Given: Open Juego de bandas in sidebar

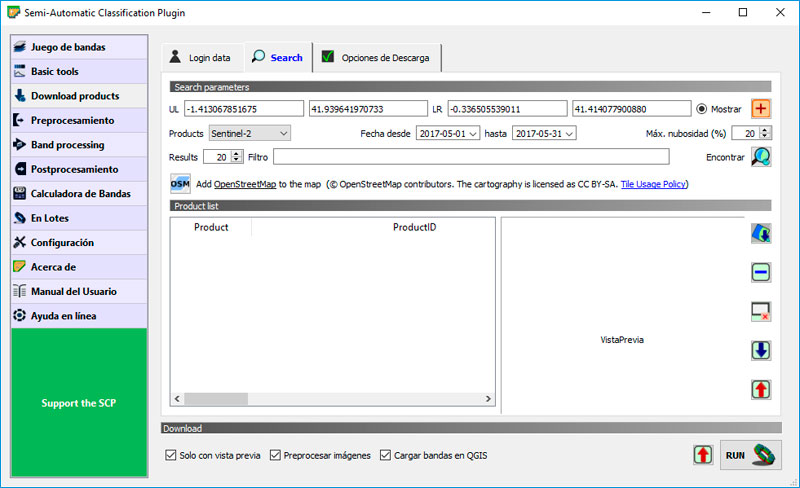Looking at the screenshot, I should click(x=79, y=47).
